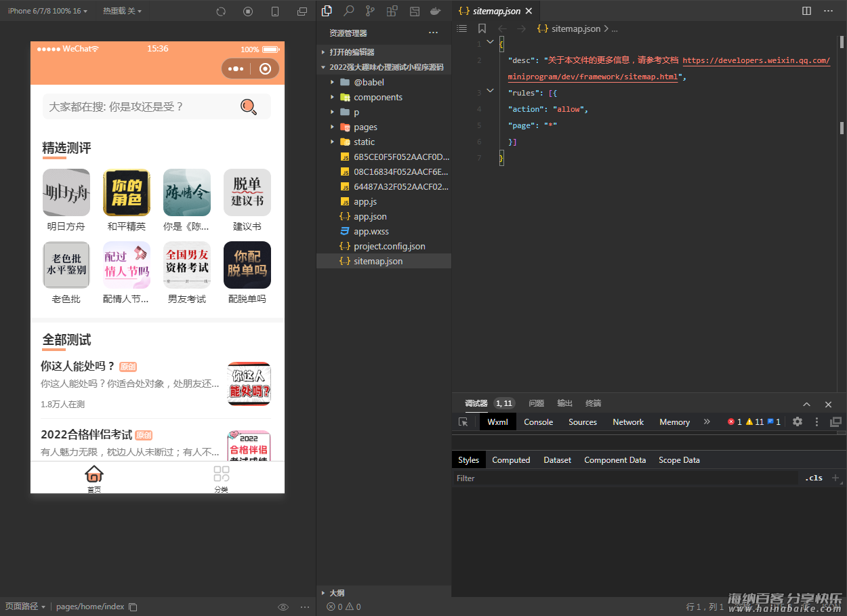Collapse the 2022强大趣味心理测试小程序源码 project root

(x=384, y=67)
